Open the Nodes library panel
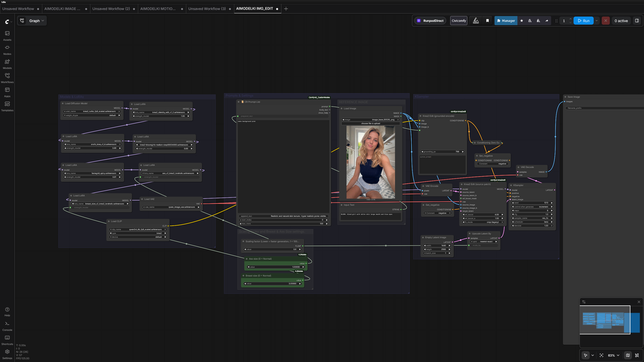This screenshot has width=644, height=362. point(7,49)
